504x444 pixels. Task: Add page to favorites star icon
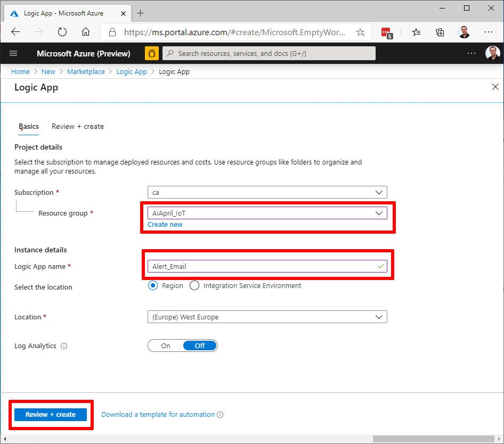coord(360,32)
